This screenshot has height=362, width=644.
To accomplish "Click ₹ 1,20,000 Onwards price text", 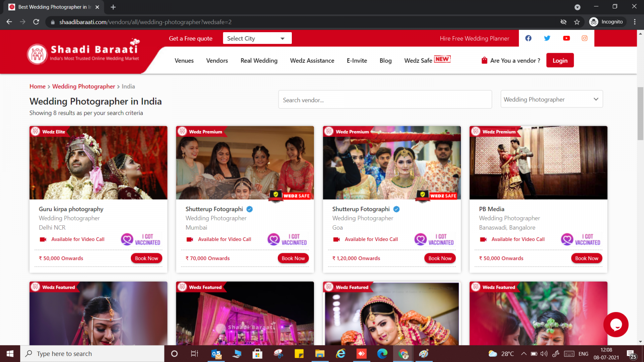I will [356, 258].
